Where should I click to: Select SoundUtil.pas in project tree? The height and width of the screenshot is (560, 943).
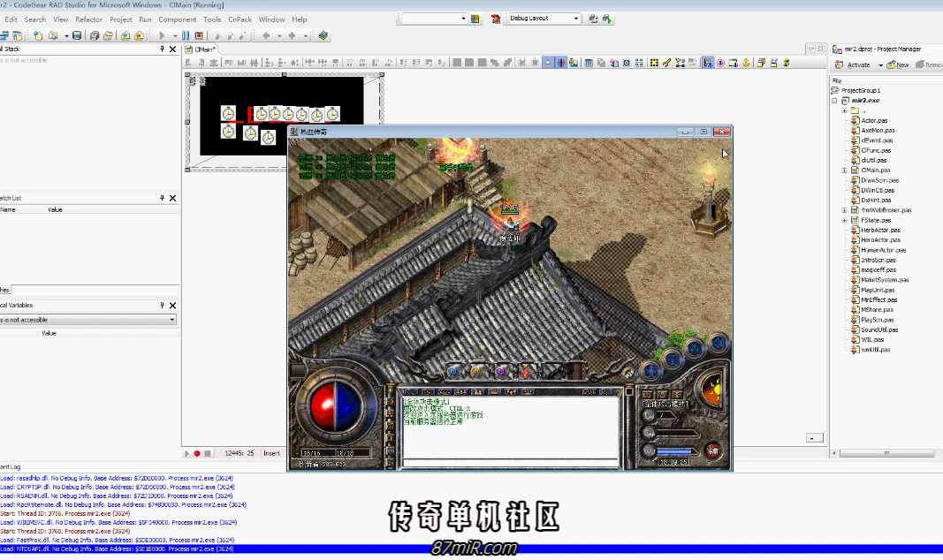[x=879, y=329]
